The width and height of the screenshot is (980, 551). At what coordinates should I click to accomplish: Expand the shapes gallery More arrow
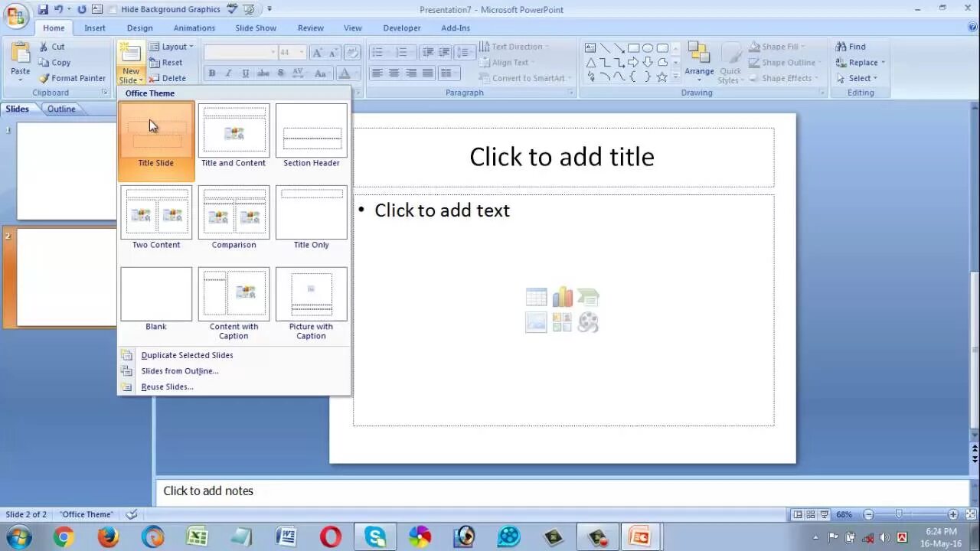(x=675, y=77)
